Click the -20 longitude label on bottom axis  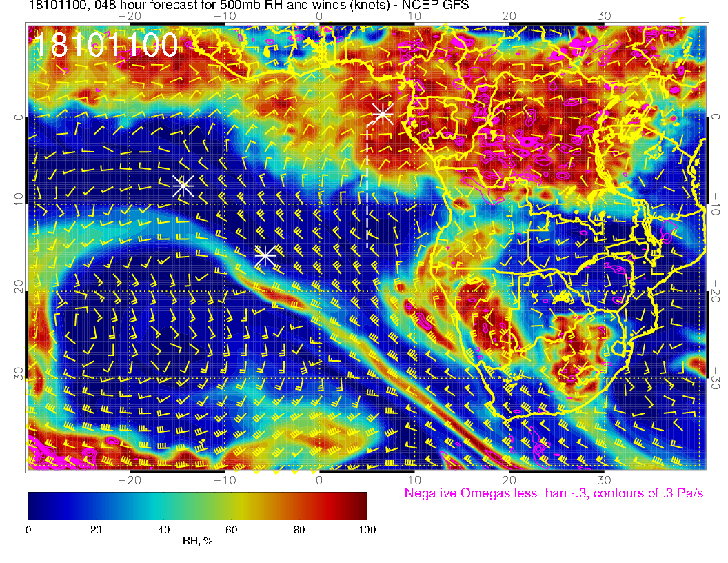point(129,480)
